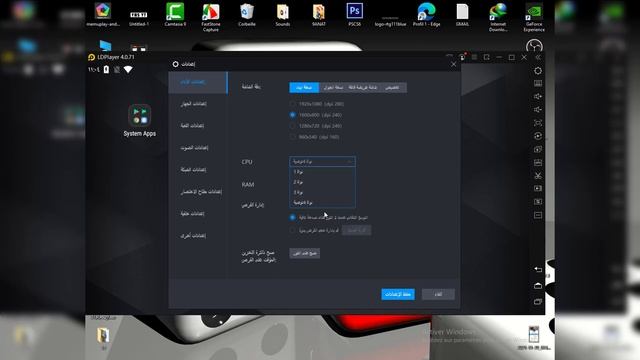Open the hamburger menu in LDPlayer title bar
The height and width of the screenshot is (360, 640).
click(474, 58)
